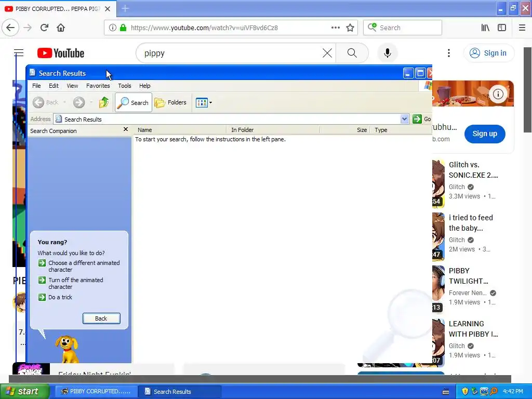
Task: Open the File menu
Action: [36, 86]
